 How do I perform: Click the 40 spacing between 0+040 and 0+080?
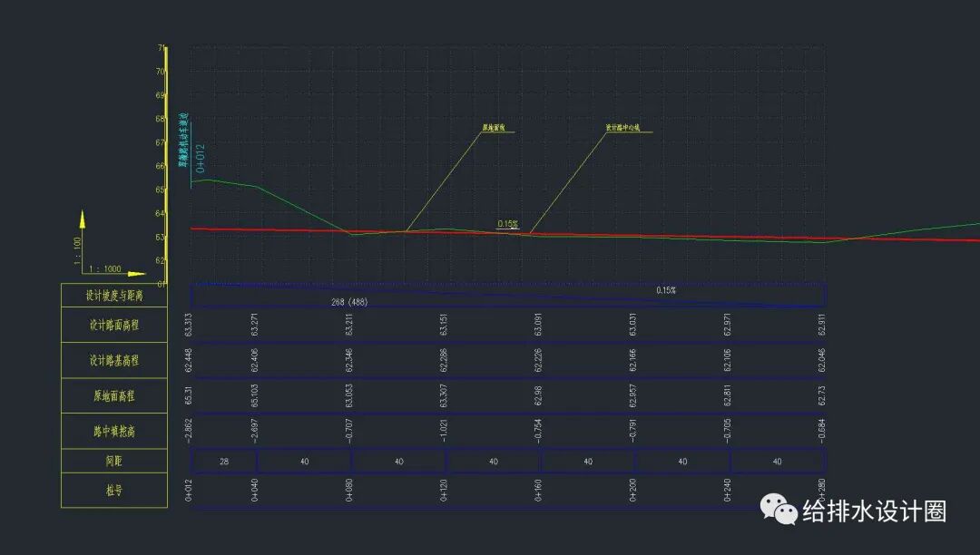pyautogui.click(x=304, y=462)
